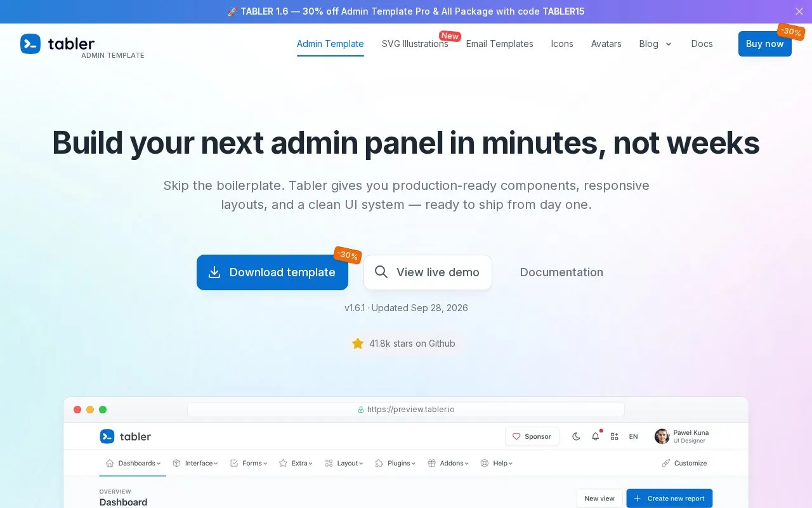Open the apps grid icon in preview
The width and height of the screenshot is (812, 508).
coord(614,436)
